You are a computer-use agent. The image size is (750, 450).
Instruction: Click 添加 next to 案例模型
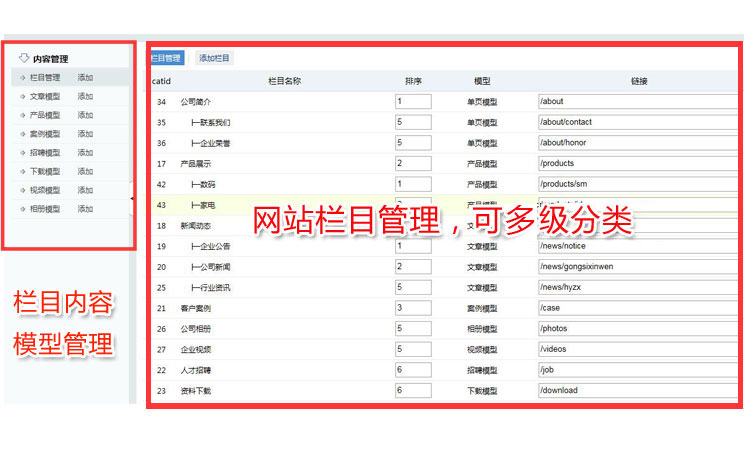click(85, 134)
